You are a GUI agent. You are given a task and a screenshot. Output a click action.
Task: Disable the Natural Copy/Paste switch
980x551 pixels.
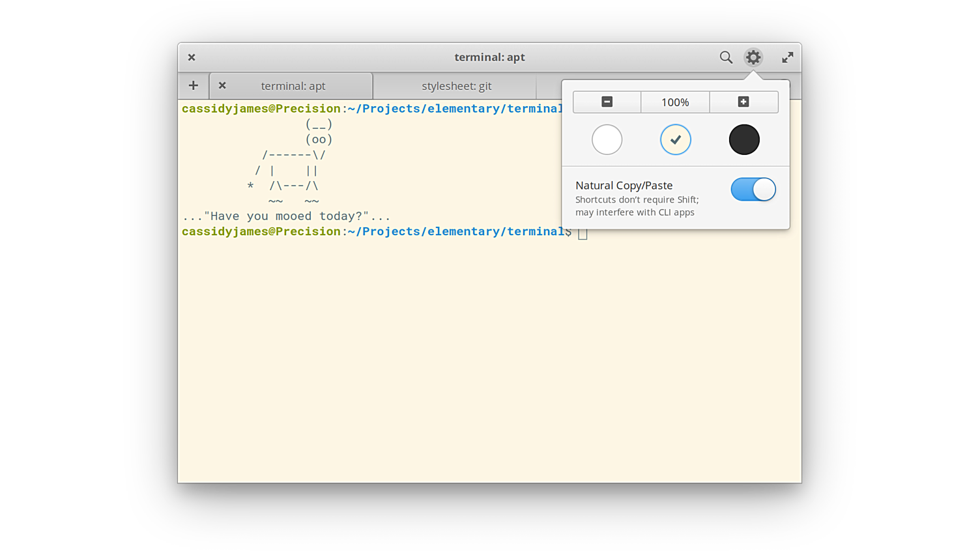[x=753, y=190]
